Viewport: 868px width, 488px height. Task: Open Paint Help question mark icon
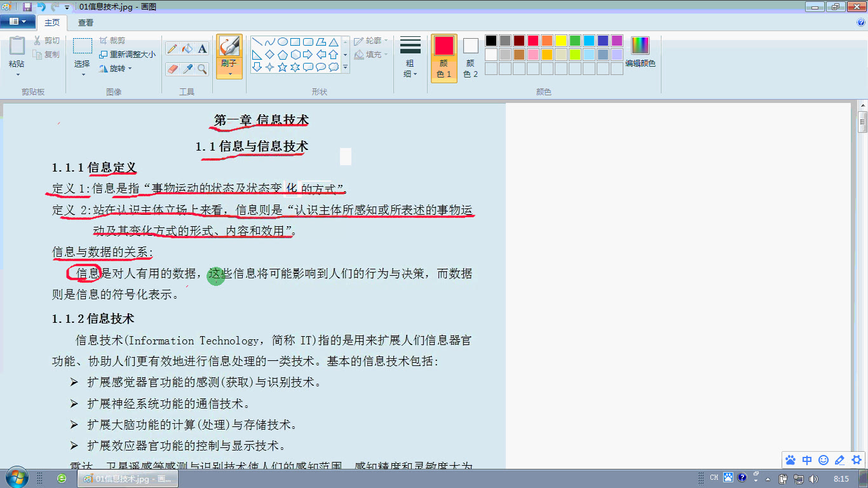[x=862, y=22]
